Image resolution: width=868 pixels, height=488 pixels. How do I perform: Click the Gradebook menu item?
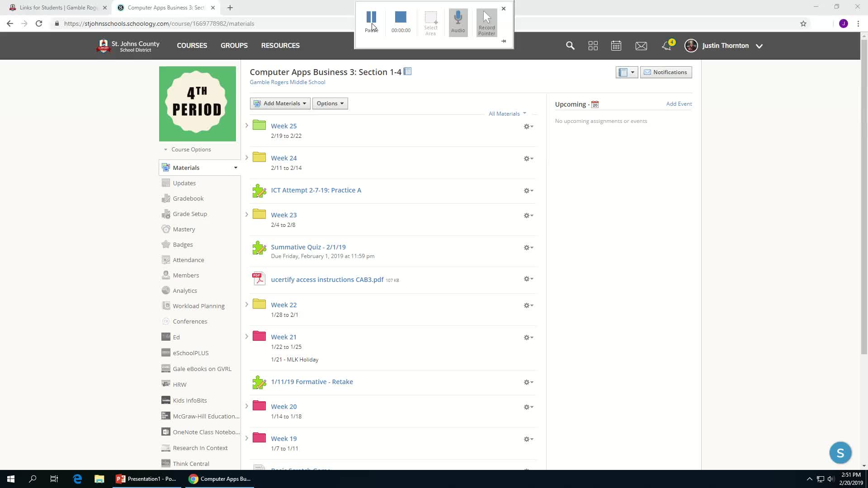189,198
